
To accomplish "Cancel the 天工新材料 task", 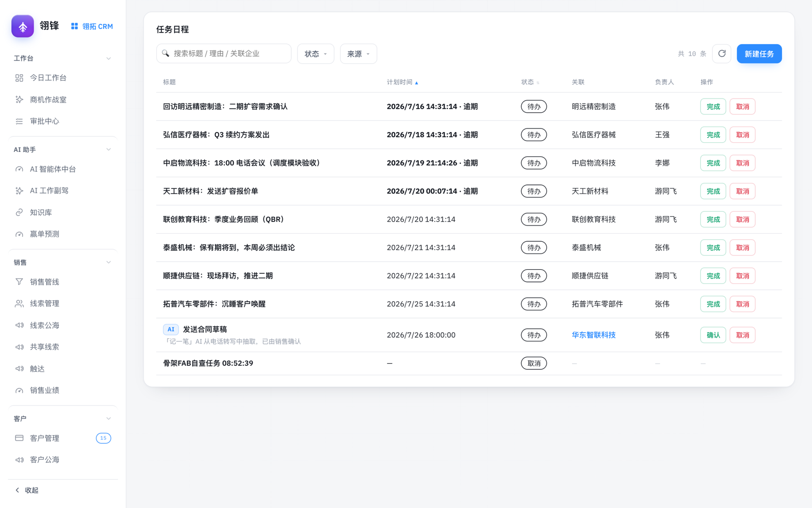I will tap(742, 191).
